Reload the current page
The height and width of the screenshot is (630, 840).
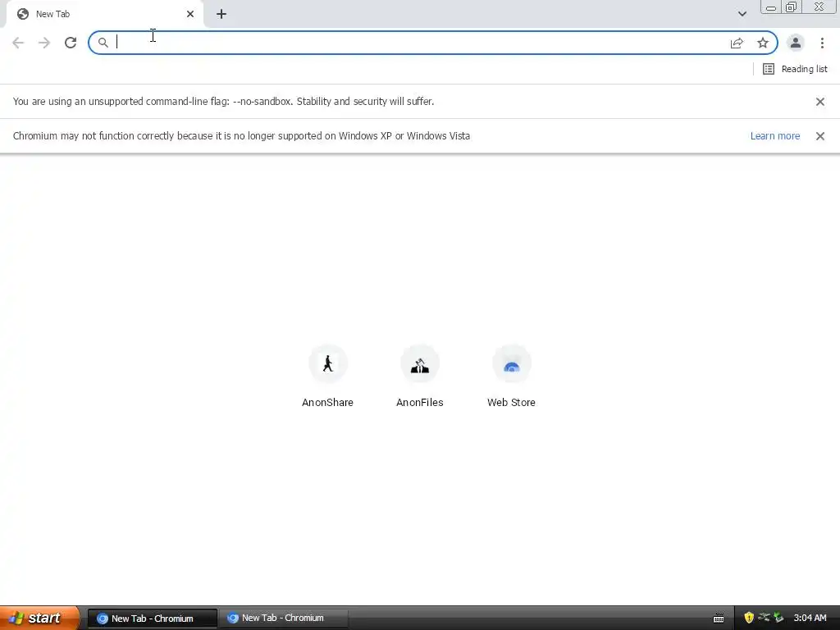click(x=71, y=43)
